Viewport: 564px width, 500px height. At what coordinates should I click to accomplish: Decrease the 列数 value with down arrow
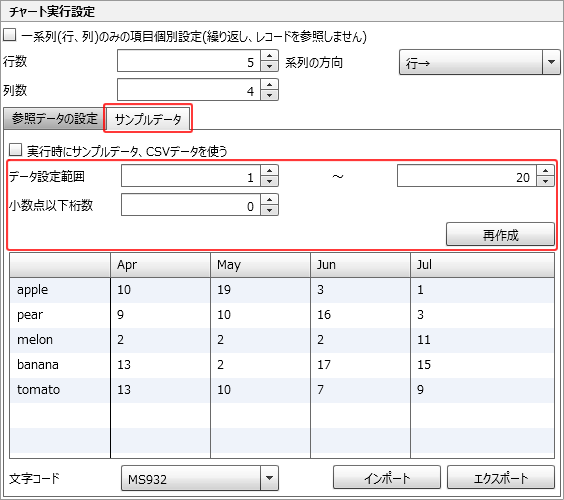click(269, 95)
